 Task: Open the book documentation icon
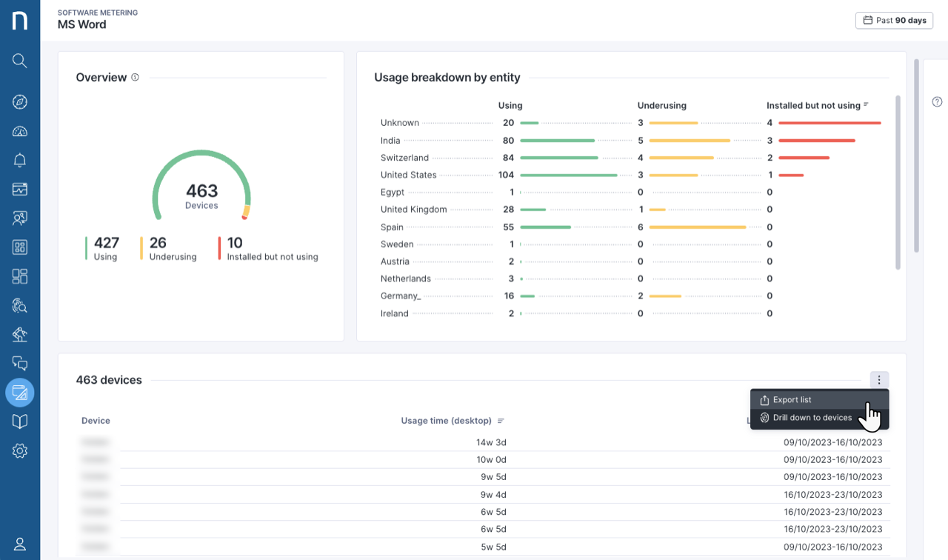(20, 421)
